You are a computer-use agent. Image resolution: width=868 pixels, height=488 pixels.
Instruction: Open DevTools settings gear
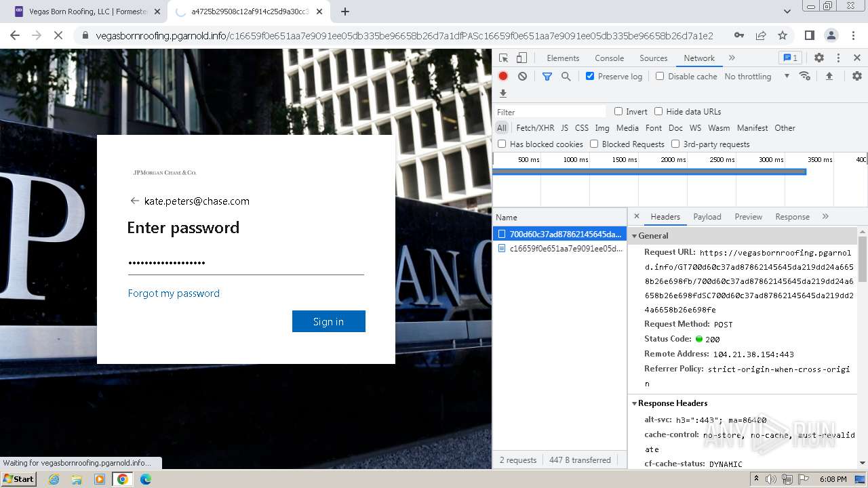819,58
